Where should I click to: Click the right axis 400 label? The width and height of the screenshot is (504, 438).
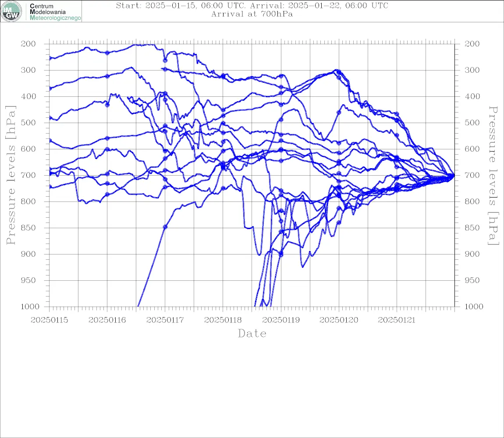472,96
